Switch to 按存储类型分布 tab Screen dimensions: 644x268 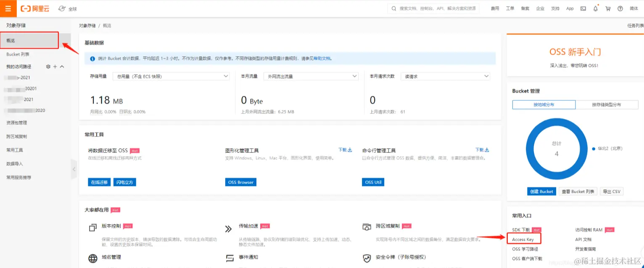click(x=607, y=105)
